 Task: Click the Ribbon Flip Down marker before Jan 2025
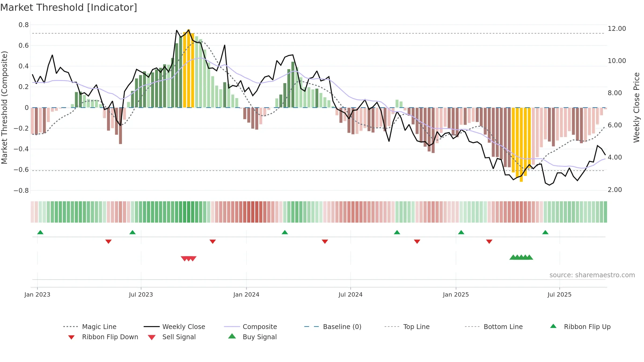point(417,242)
